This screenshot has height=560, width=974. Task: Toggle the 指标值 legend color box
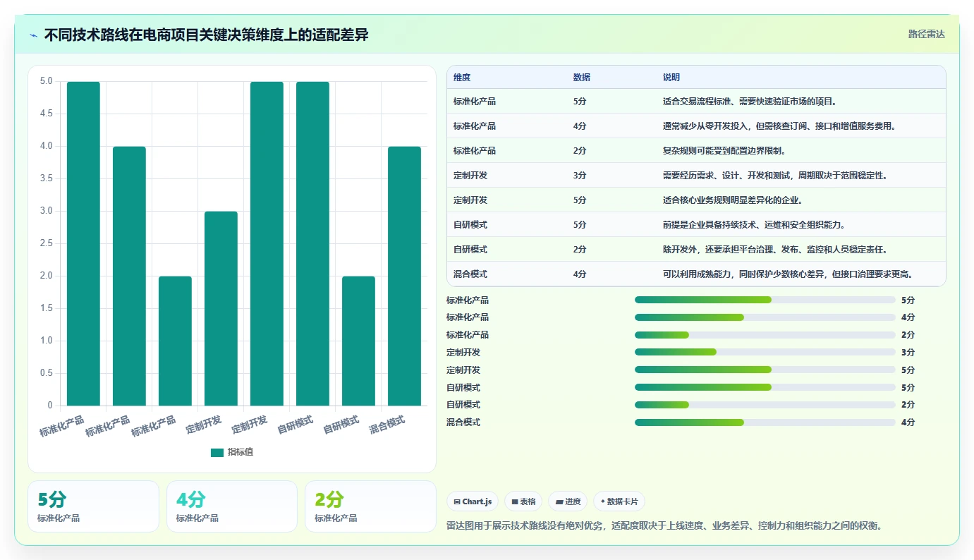pos(217,452)
